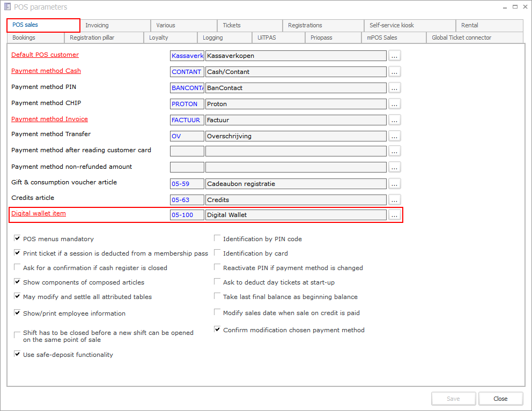This screenshot has height=411, width=532.
Task: Switch to the Invoicing tab
Action: pos(97,25)
